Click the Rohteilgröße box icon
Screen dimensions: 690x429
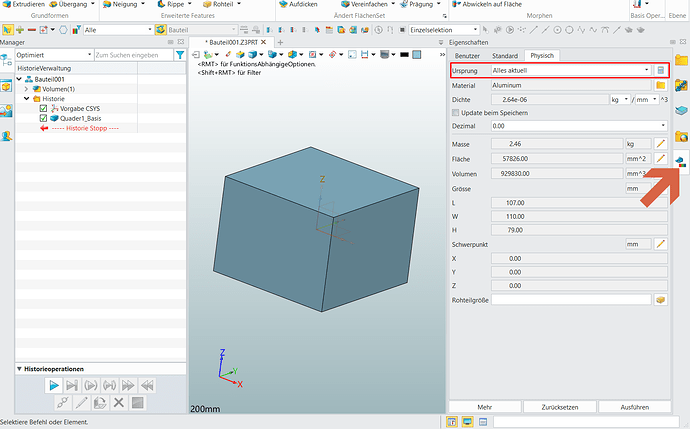coord(660,299)
